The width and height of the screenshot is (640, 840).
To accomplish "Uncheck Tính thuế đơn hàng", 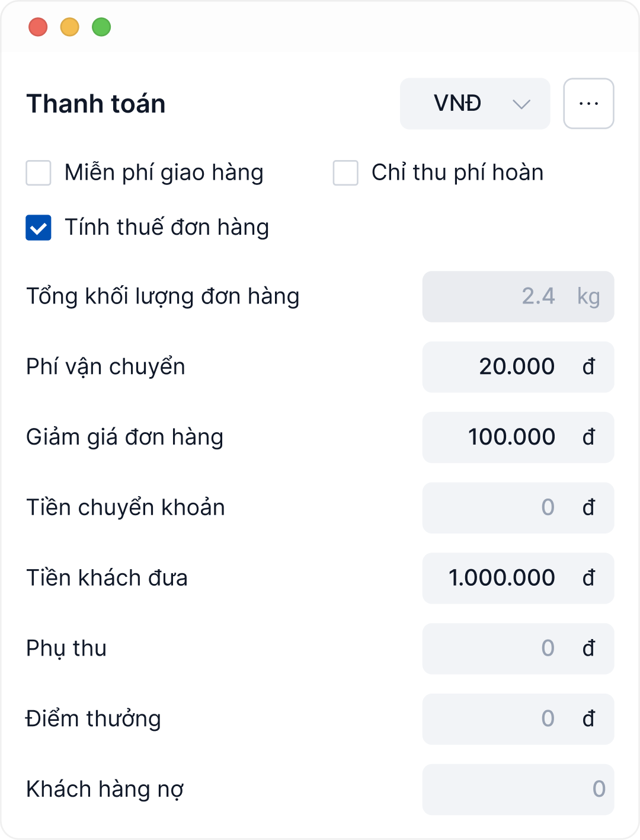I will point(39,228).
